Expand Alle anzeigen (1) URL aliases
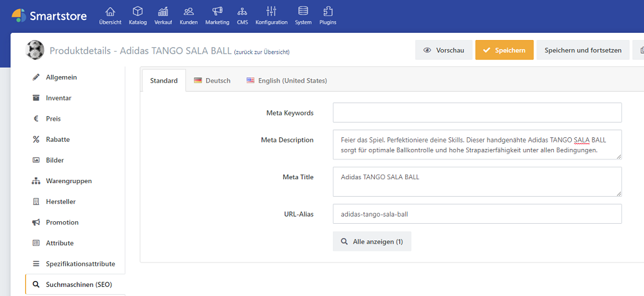 372,241
